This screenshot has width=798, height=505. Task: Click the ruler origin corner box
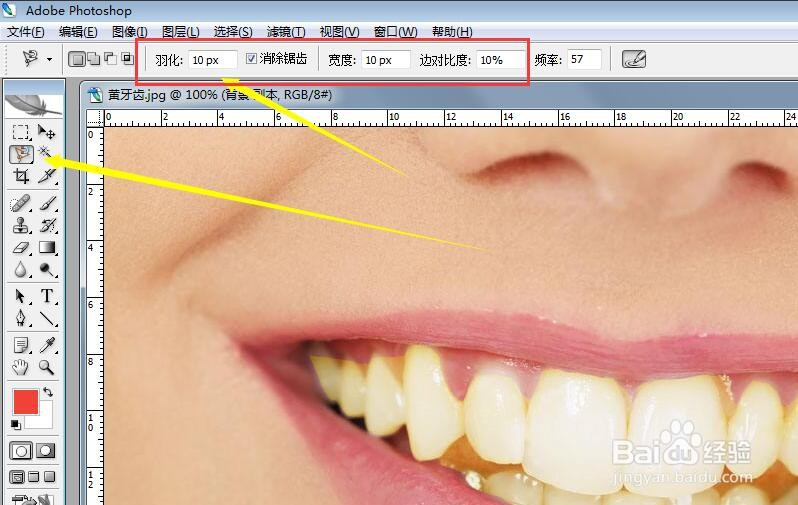[x=95, y=118]
